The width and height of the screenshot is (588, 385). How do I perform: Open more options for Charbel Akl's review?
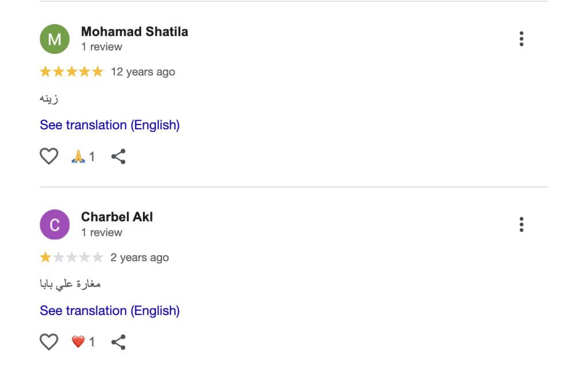pyautogui.click(x=521, y=224)
